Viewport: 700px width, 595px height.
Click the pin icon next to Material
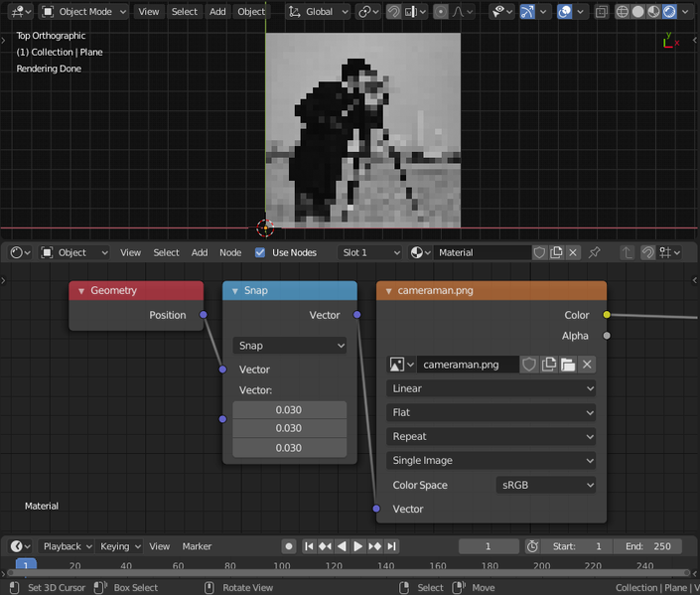594,253
